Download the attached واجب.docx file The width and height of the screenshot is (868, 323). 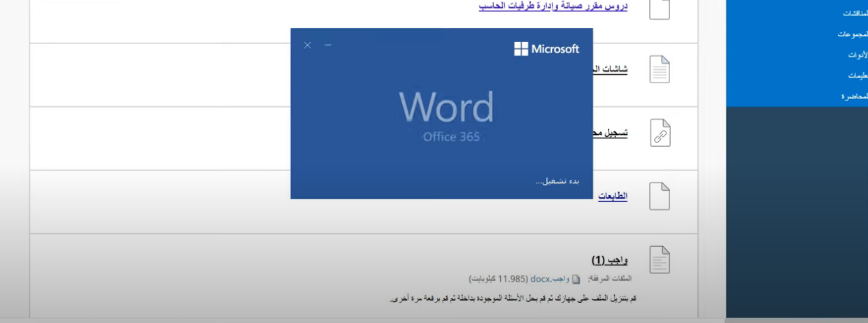coord(550,279)
